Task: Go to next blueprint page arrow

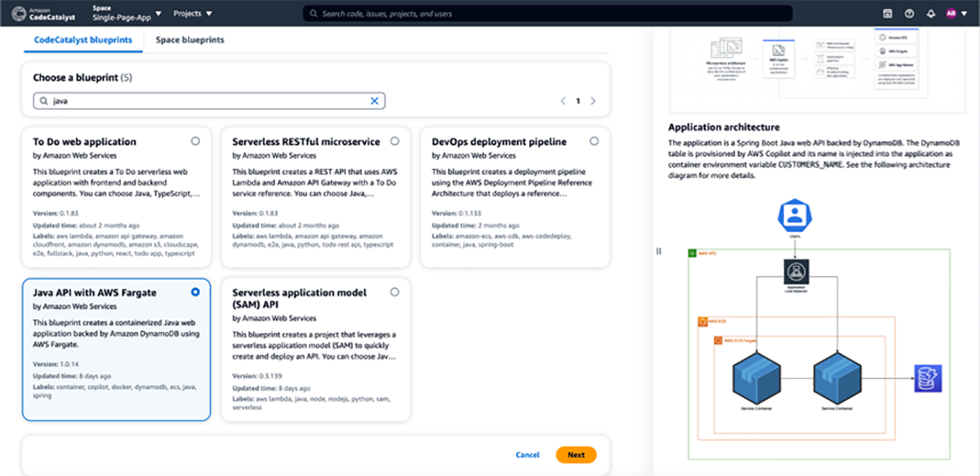Action: pos(593,101)
